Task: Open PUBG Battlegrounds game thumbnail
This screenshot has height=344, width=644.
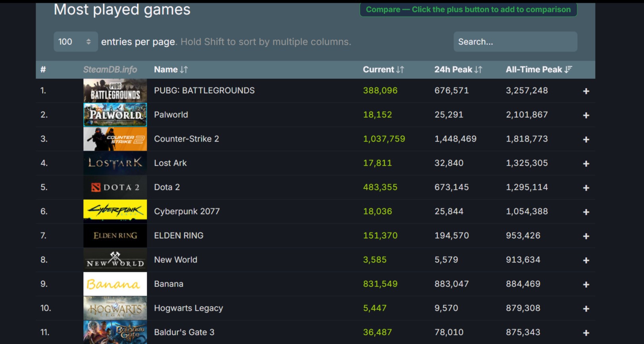Action: click(115, 91)
